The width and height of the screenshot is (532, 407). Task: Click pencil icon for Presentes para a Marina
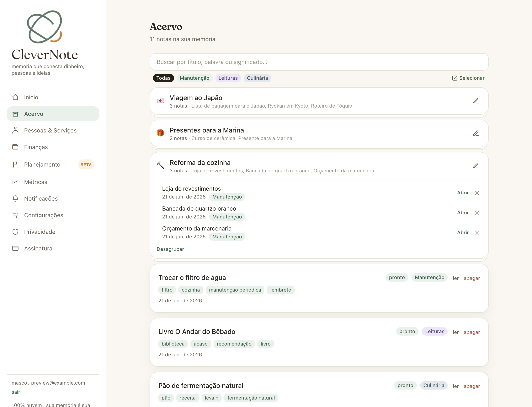[476, 134]
